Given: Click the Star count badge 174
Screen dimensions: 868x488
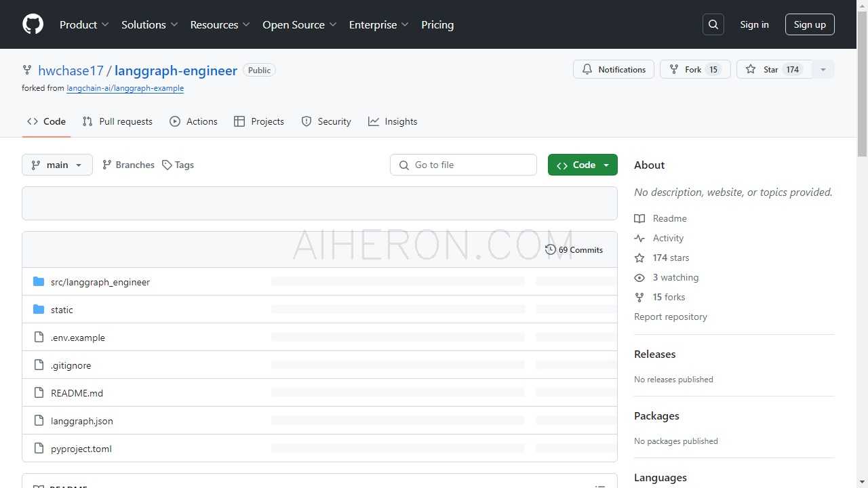Looking at the screenshot, I should point(793,69).
